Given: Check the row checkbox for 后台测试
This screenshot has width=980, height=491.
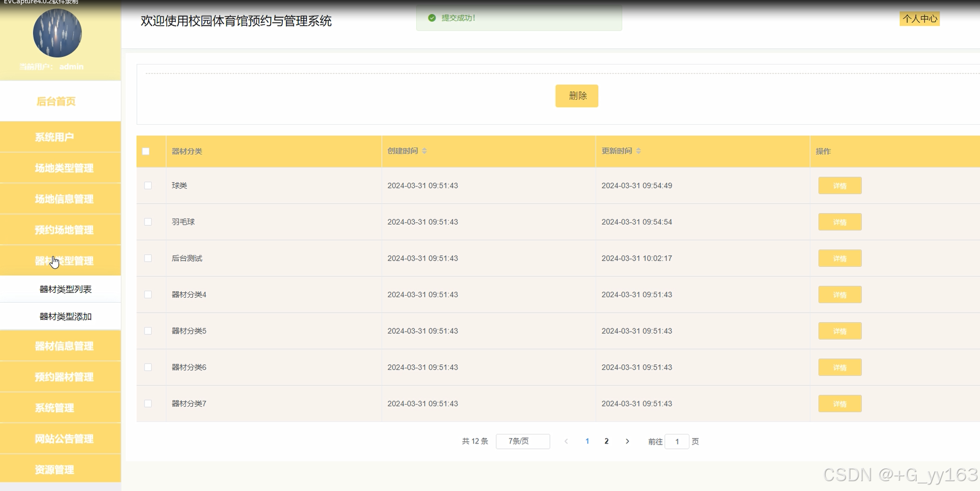Looking at the screenshot, I should (148, 258).
